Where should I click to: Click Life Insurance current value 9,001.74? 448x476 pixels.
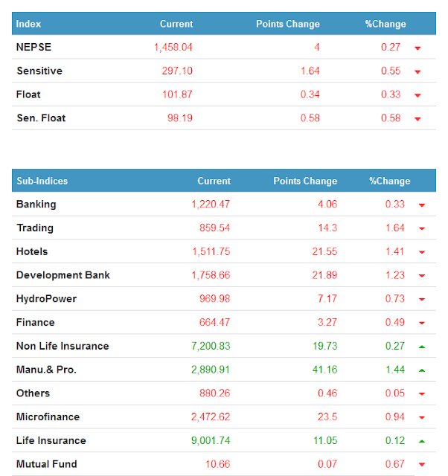(211, 440)
